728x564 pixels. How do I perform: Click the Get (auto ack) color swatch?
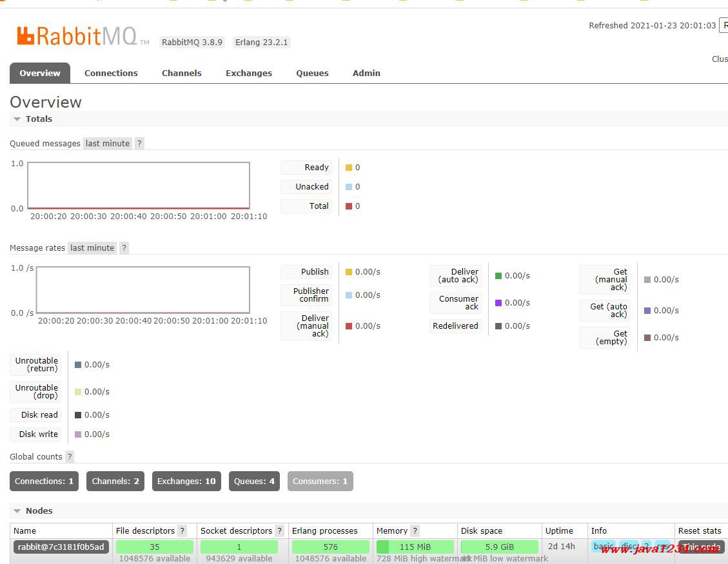point(647,311)
